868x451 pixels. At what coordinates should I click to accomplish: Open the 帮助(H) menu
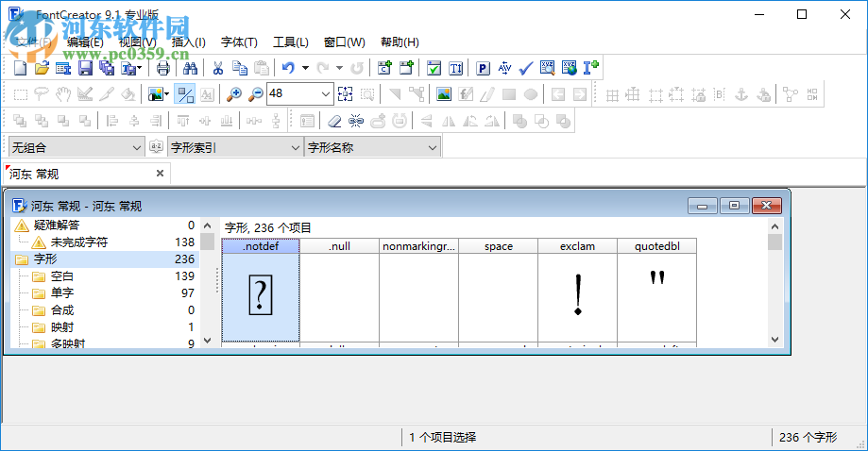(400, 42)
